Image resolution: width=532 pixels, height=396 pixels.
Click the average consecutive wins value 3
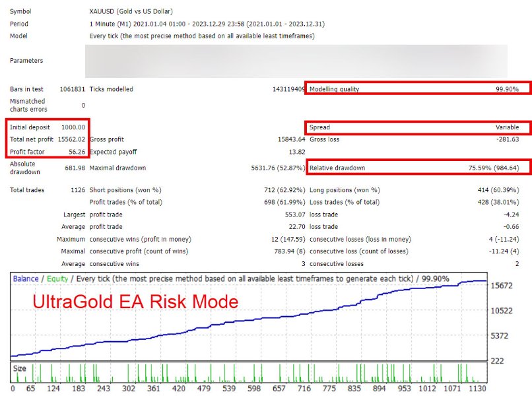tap(304, 264)
